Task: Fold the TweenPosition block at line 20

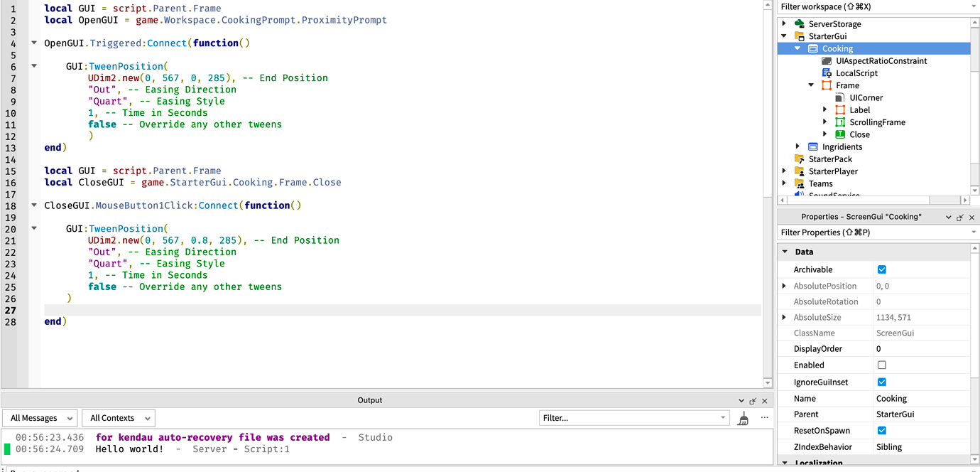Action: [x=34, y=228]
